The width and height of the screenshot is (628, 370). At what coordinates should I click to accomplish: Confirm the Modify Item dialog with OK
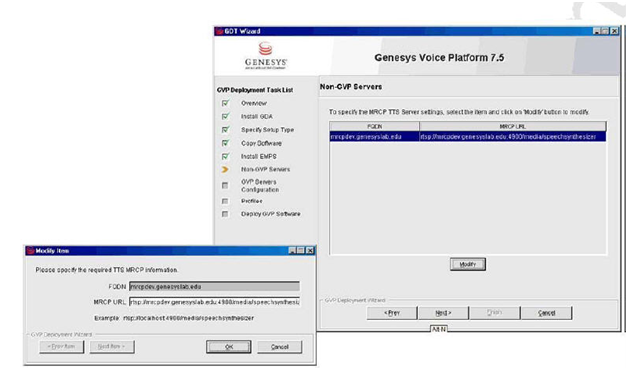229,347
